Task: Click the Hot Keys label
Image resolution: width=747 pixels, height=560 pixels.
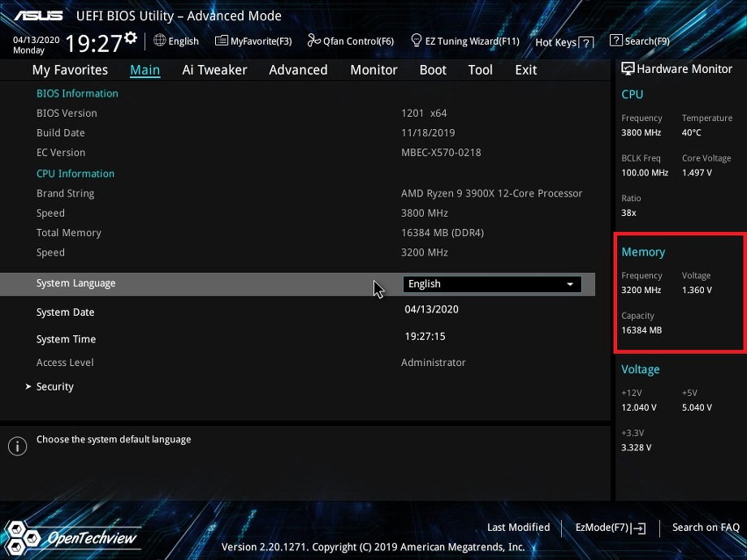Action: coord(556,42)
